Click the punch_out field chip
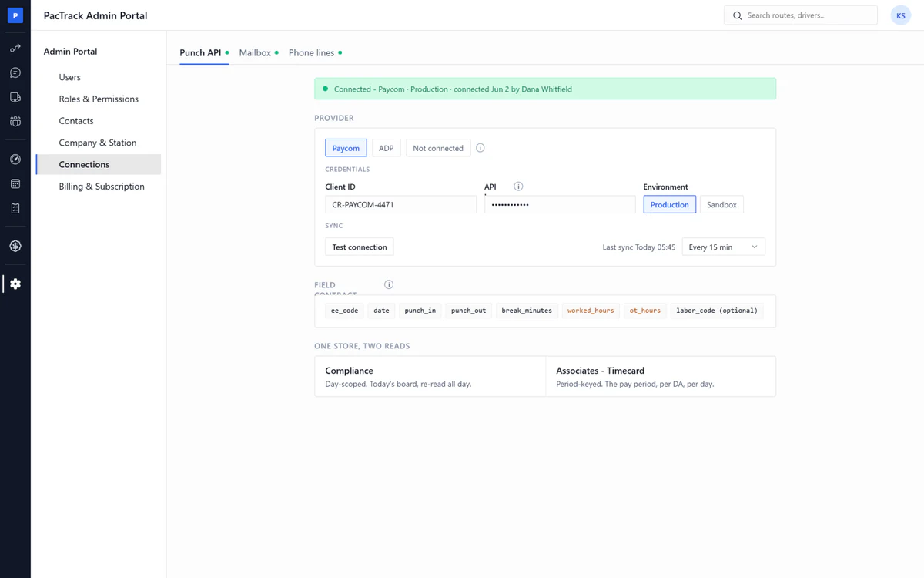The height and width of the screenshot is (578, 924). click(x=469, y=311)
